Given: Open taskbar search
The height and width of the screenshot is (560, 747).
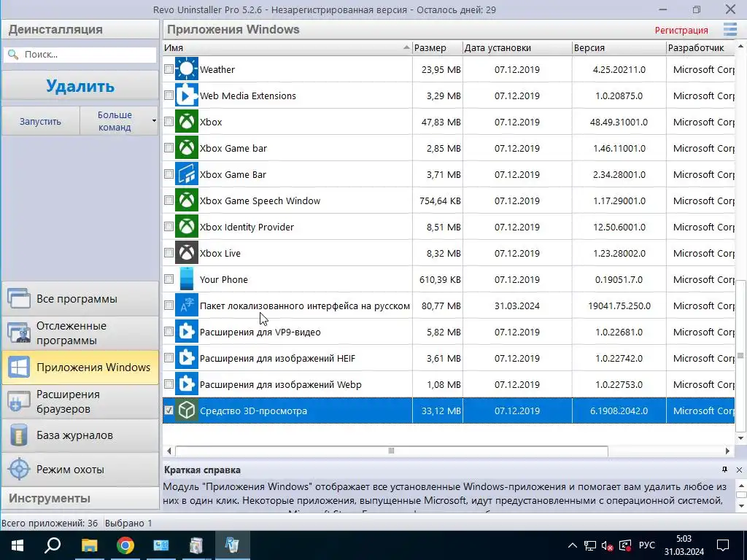Looking at the screenshot, I should click(x=53, y=545).
